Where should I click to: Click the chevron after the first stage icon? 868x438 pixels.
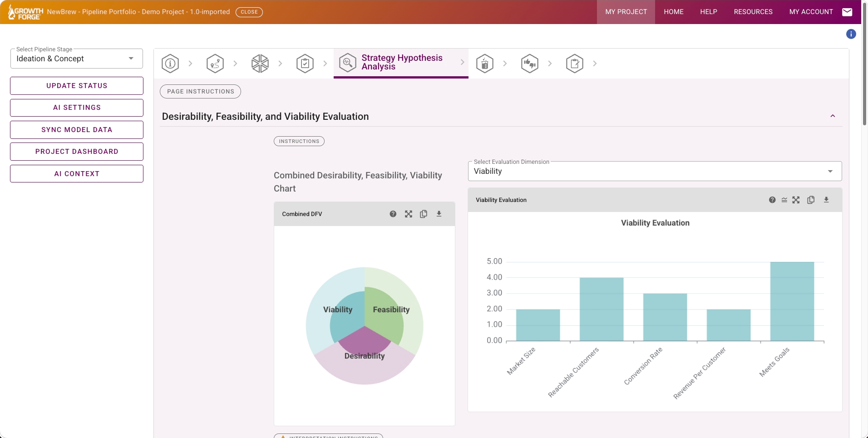point(190,64)
